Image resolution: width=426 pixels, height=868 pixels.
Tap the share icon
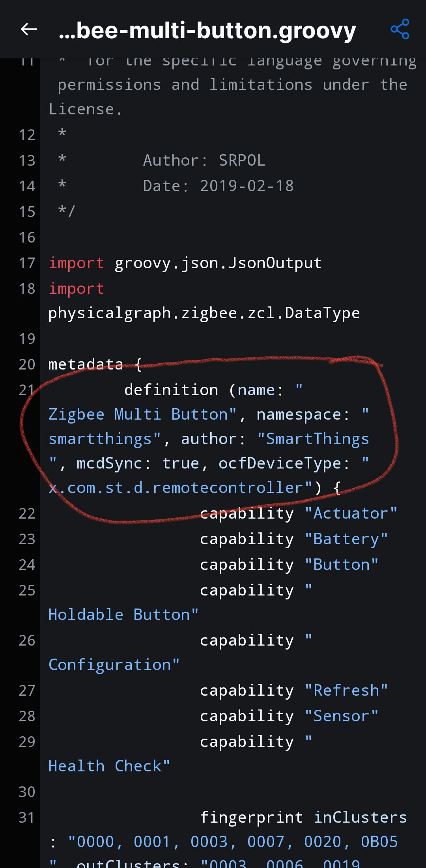(x=400, y=29)
